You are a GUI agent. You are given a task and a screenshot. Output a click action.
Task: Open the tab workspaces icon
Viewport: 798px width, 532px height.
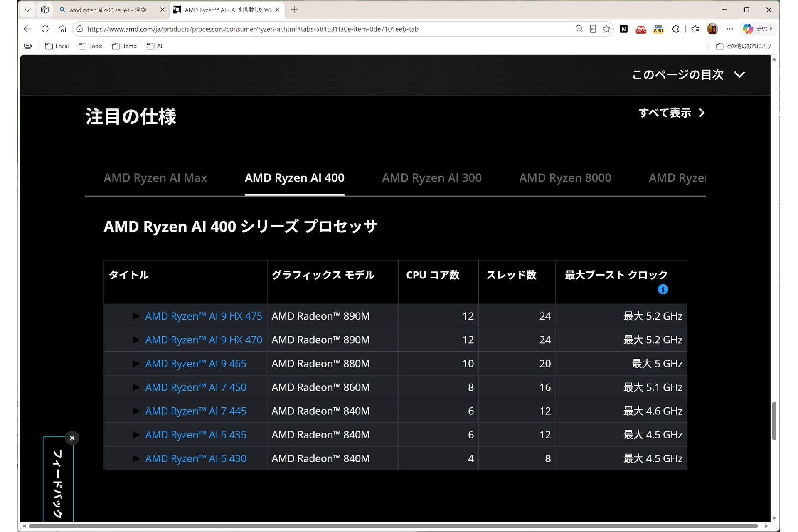[45, 10]
